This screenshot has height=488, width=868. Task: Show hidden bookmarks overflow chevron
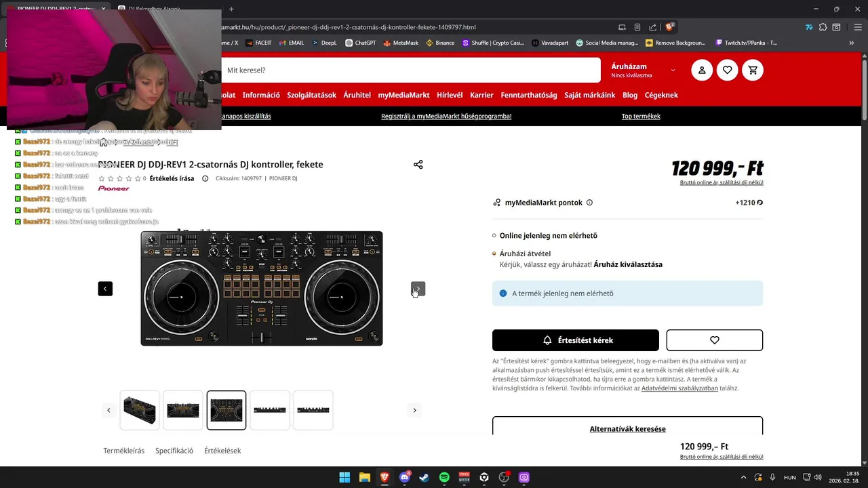coord(851,43)
